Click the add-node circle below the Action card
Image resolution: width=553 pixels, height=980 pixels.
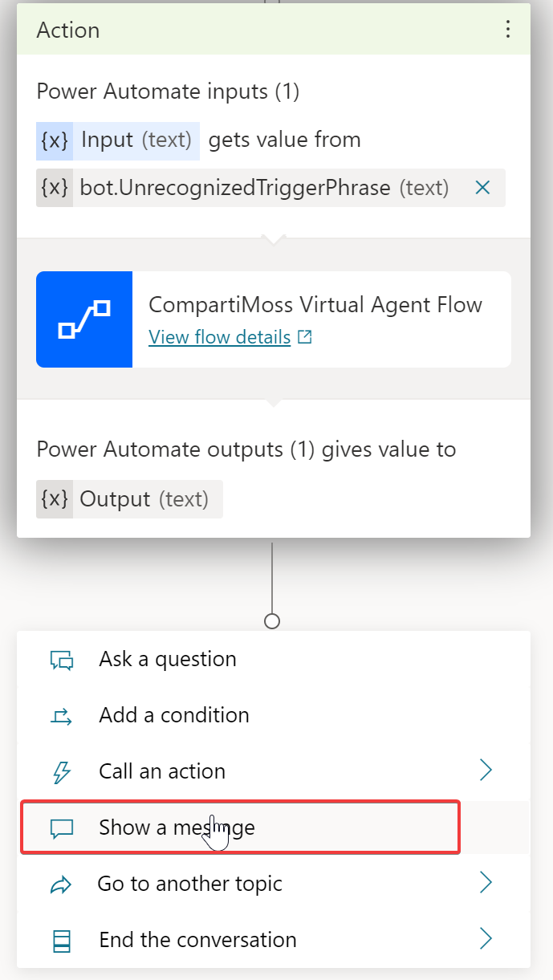[x=272, y=621]
